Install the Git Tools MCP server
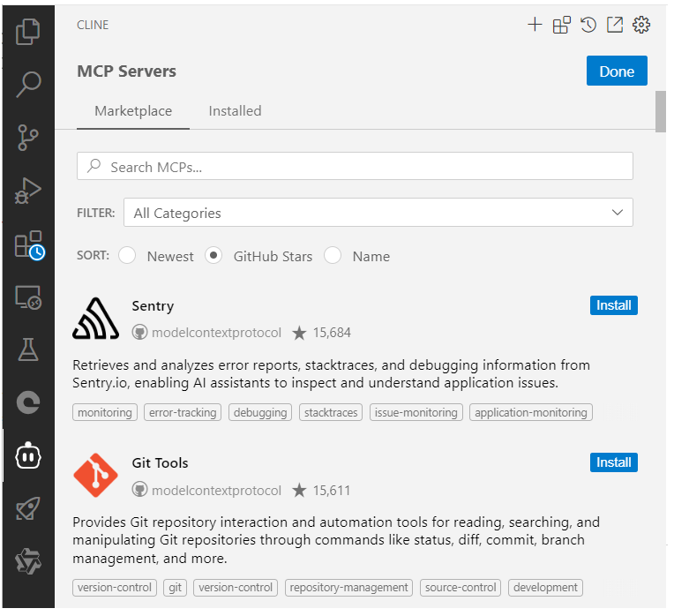Viewport: 674px width, 616px height. pos(614,462)
